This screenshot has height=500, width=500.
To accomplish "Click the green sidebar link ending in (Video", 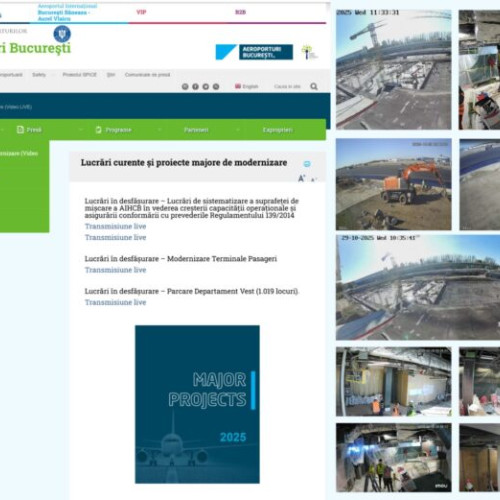I will [19, 153].
